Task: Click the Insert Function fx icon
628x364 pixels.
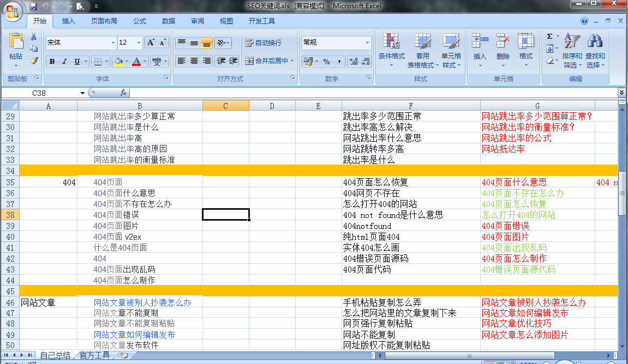Action: pos(123,93)
